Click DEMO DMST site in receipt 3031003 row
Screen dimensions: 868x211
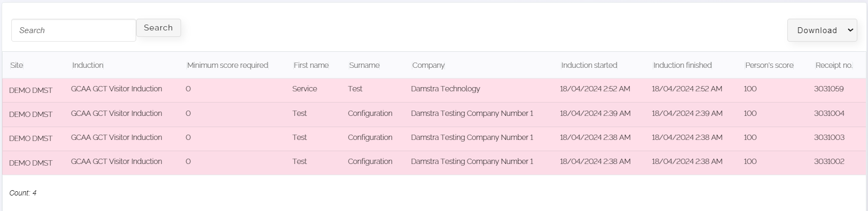point(31,138)
